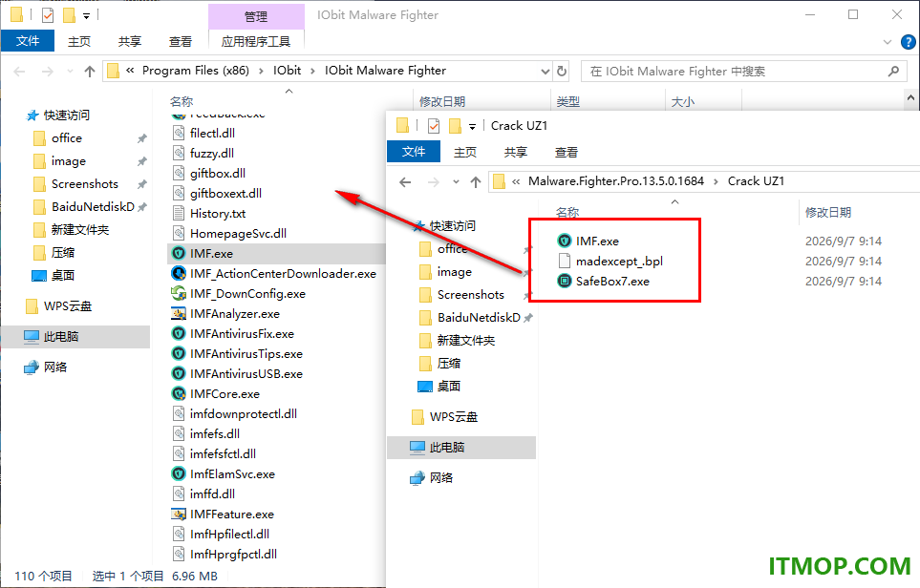The image size is (920, 588).
Task: Sort by 大小 column in back window
Action: tap(682, 102)
